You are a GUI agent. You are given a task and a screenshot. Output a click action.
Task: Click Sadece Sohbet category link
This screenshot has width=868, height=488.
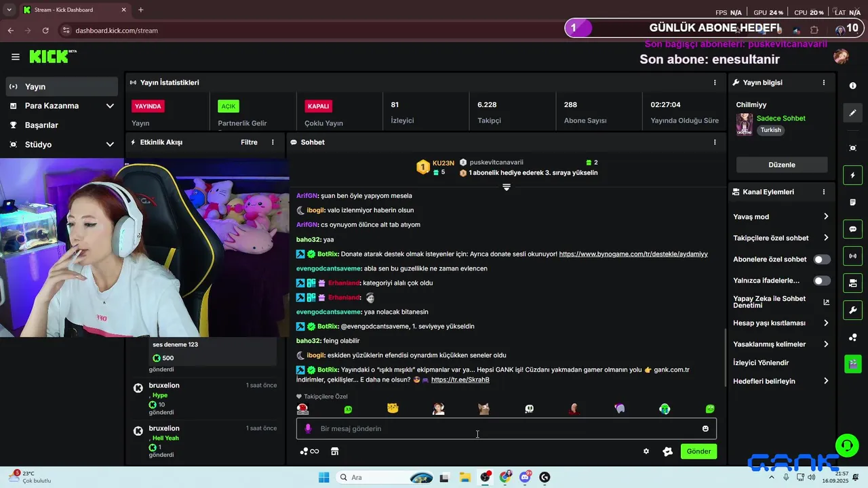781,118
